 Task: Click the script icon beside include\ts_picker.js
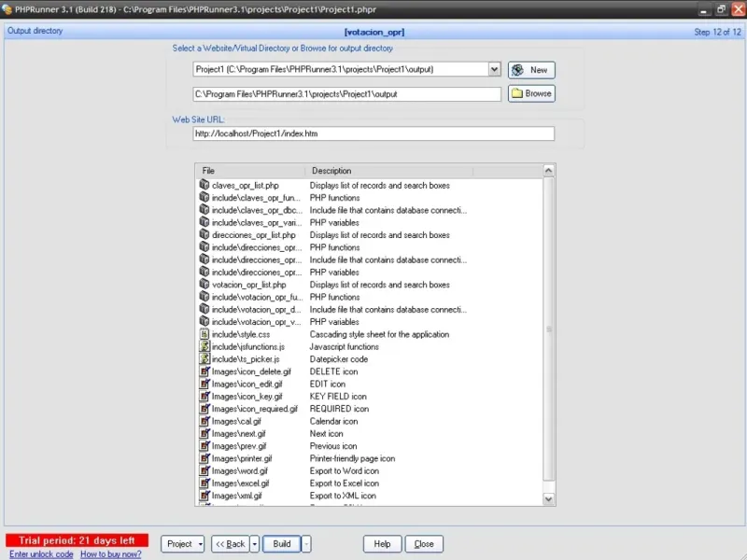pyautogui.click(x=204, y=358)
